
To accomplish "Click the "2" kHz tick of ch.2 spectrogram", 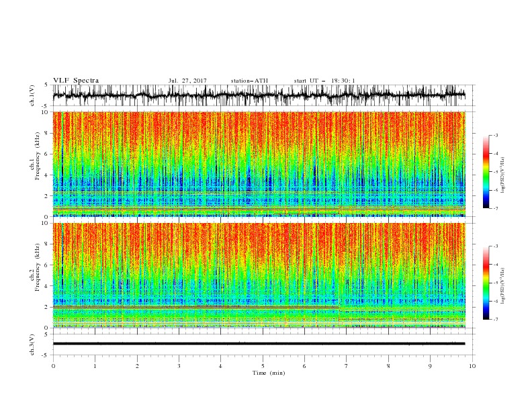I will (x=47, y=307).
